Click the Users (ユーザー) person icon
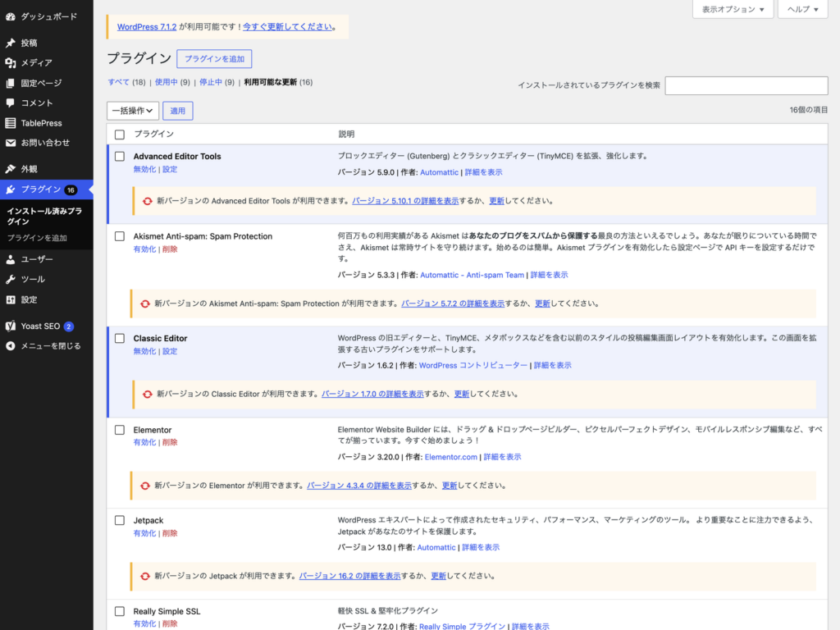Image resolution: width=840 pixels, height=630 pixels. (10, 259)
